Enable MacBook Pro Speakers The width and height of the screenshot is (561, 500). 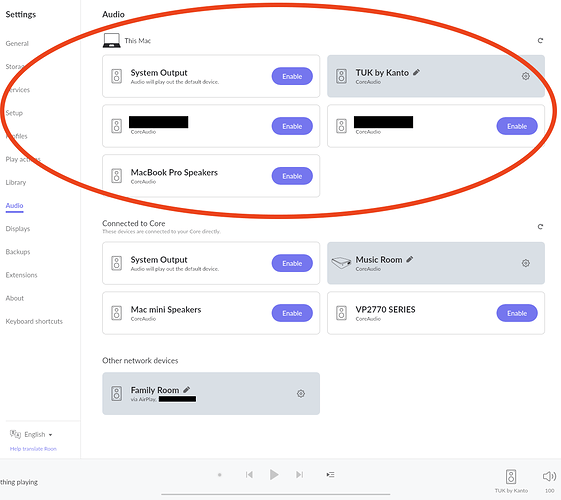point(292,176)
